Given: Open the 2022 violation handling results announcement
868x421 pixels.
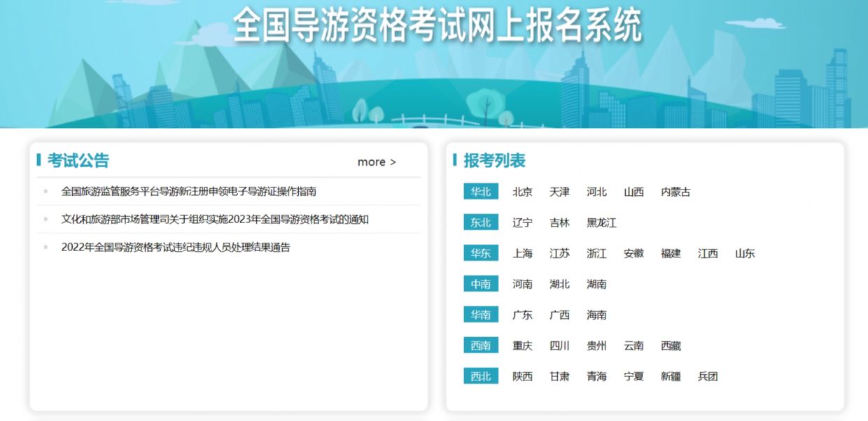Looking at the screenshot, I should pyautogui.click(x=177, y=246).
